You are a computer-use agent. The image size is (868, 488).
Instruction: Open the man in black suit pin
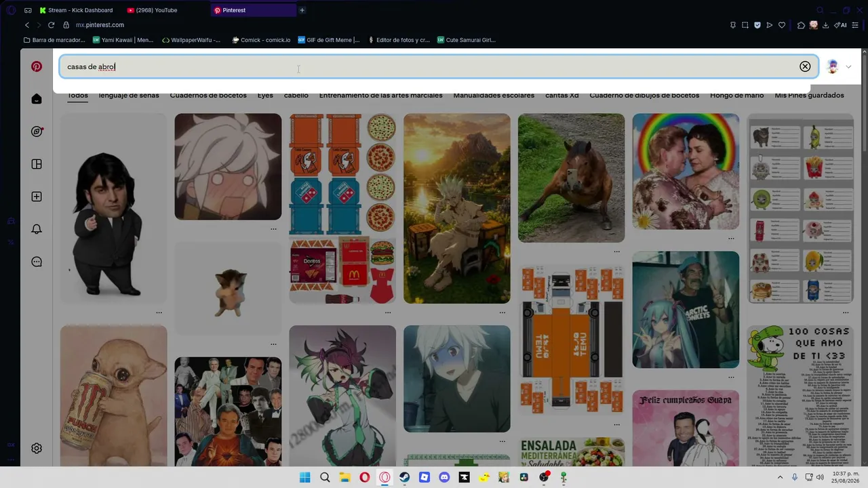(113, 208)
